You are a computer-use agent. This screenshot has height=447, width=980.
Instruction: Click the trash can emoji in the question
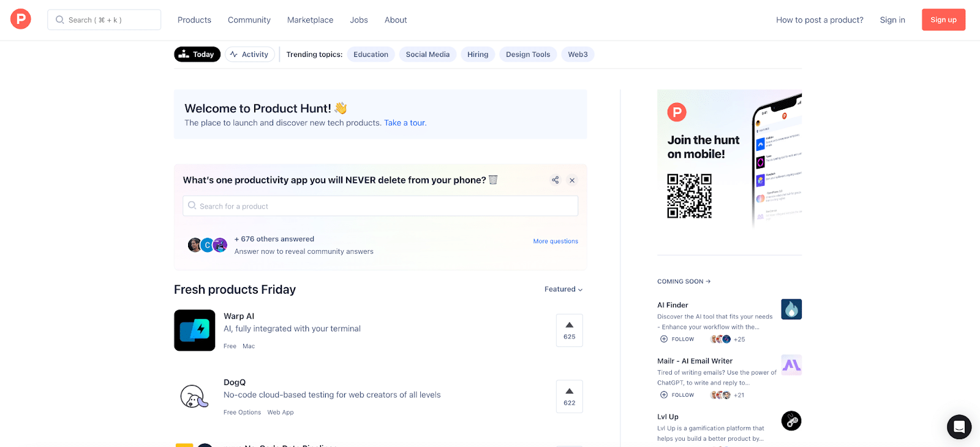coord(493,180)
